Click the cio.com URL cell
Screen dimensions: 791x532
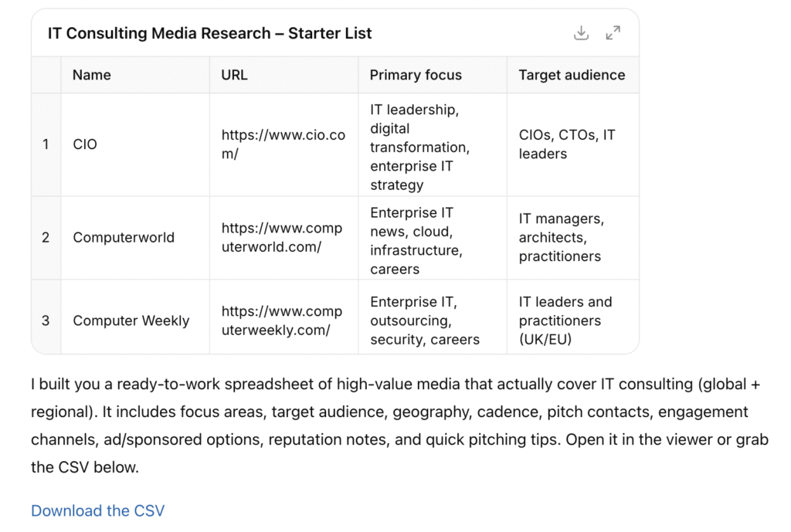tap(283, 144)
